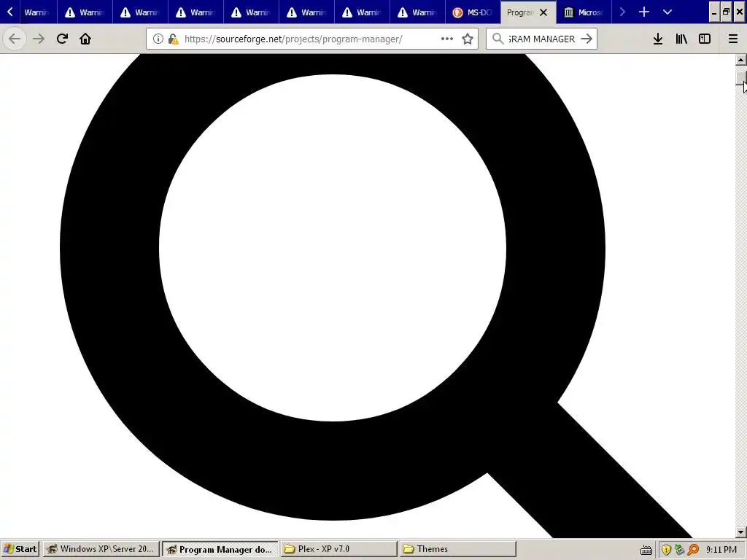This screenshot has width=747, height=560.
Task: Open the Library books icon
Action: click(681, 39)
